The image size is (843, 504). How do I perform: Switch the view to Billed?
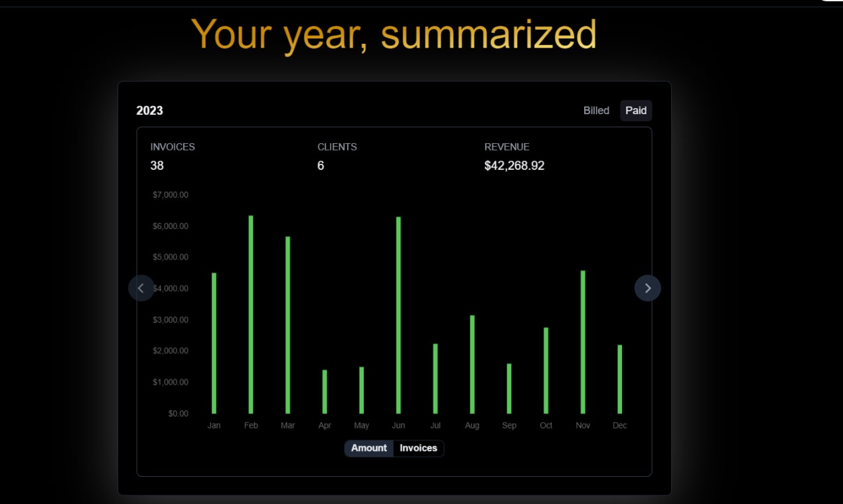596,111
